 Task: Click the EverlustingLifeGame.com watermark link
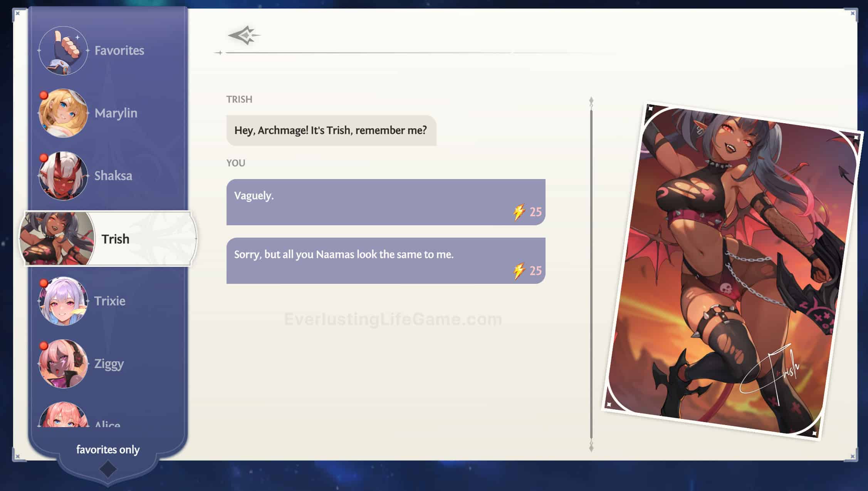click(392, 318)
